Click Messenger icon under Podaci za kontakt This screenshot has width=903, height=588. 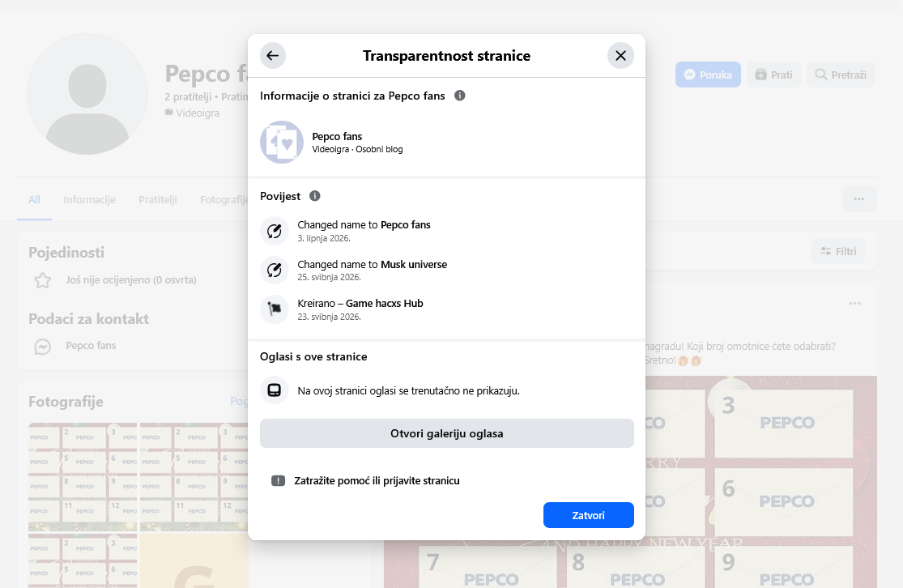43,347
